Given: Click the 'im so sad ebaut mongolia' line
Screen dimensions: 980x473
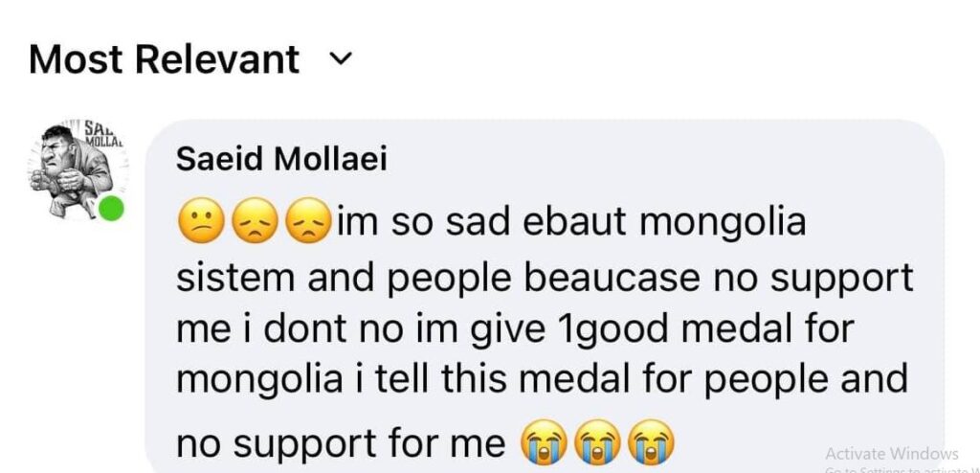Looking at the screenshot, I should point(570,224).
